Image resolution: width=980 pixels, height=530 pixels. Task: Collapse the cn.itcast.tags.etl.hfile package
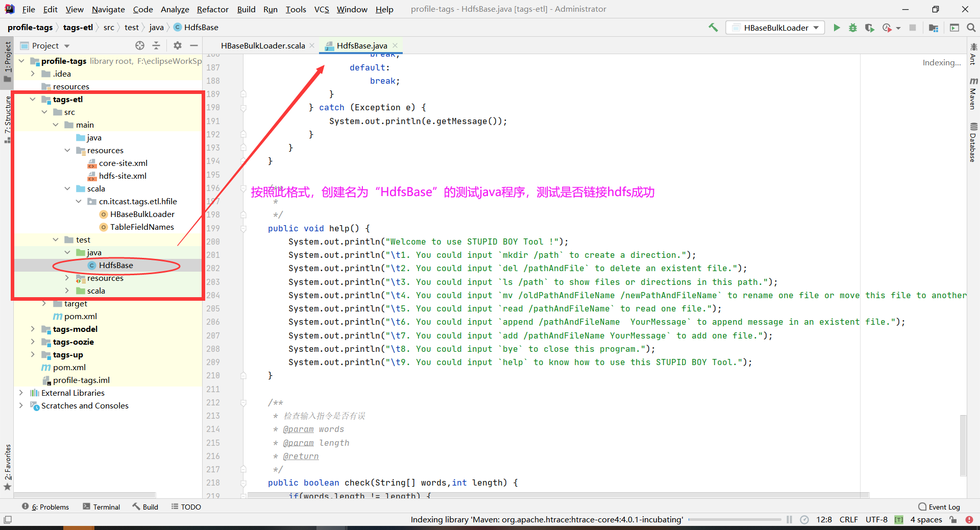[79, 201]
